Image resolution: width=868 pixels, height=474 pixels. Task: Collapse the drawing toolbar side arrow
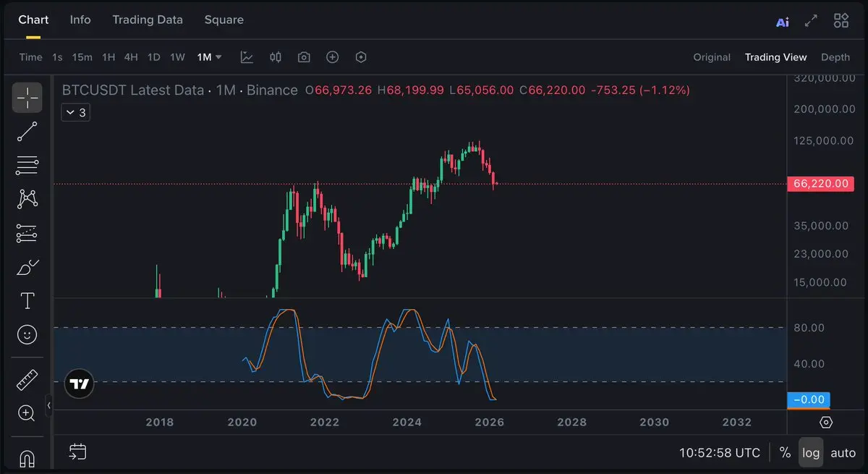point(48,405)
